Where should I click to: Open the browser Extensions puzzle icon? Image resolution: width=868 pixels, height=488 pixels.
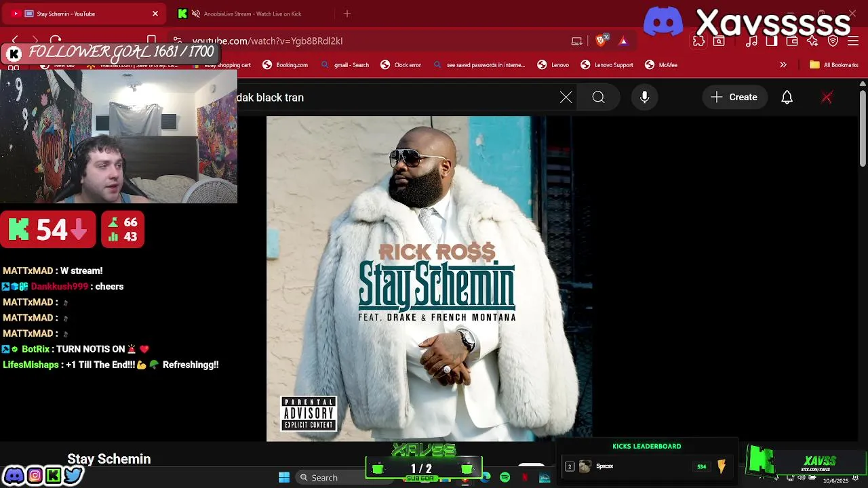click(x=698, y=41)
